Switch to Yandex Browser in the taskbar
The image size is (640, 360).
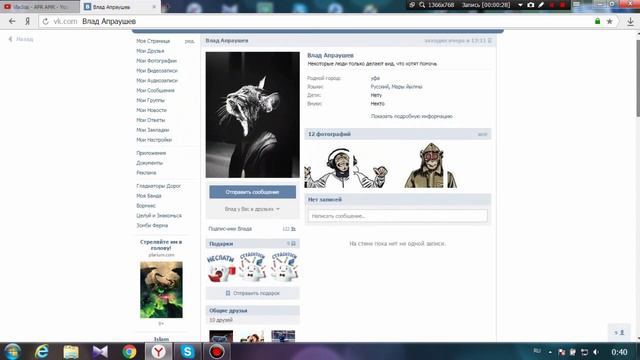[x=158, y=351]
